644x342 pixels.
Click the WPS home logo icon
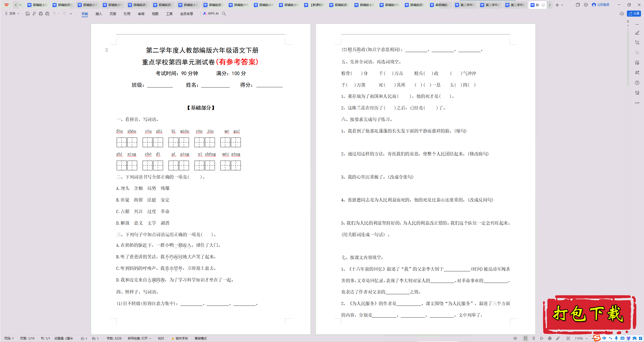click(x=7, y=5)
